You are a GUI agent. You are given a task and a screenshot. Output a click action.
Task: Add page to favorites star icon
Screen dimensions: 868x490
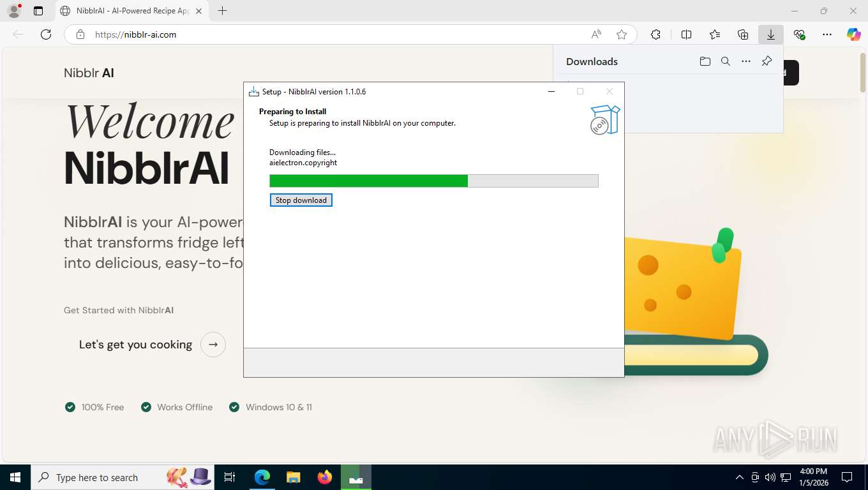pyautogui.click(x=622, y=34)
